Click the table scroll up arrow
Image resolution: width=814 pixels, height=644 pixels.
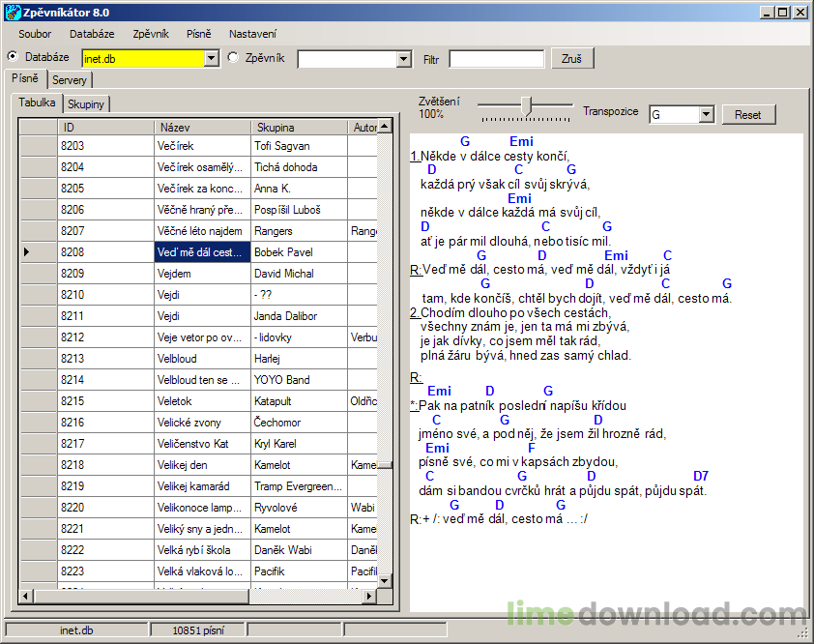tap(385, 127)
